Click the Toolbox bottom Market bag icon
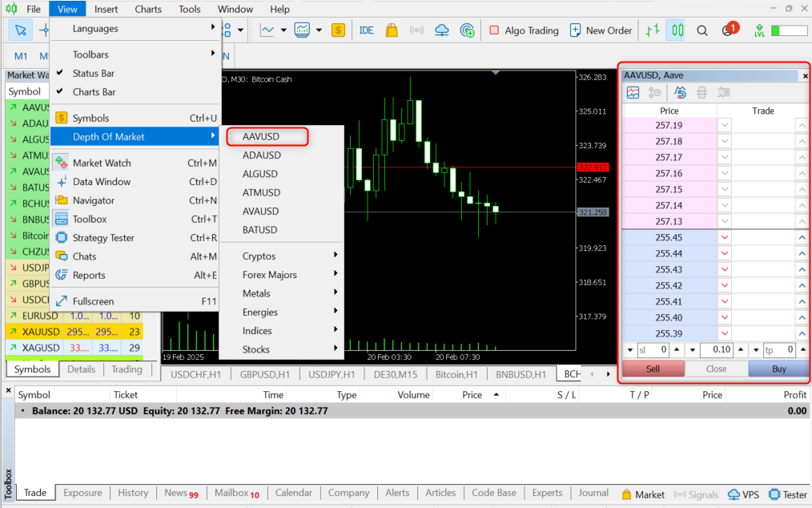The image size is (812, 508). coord(626,494)
